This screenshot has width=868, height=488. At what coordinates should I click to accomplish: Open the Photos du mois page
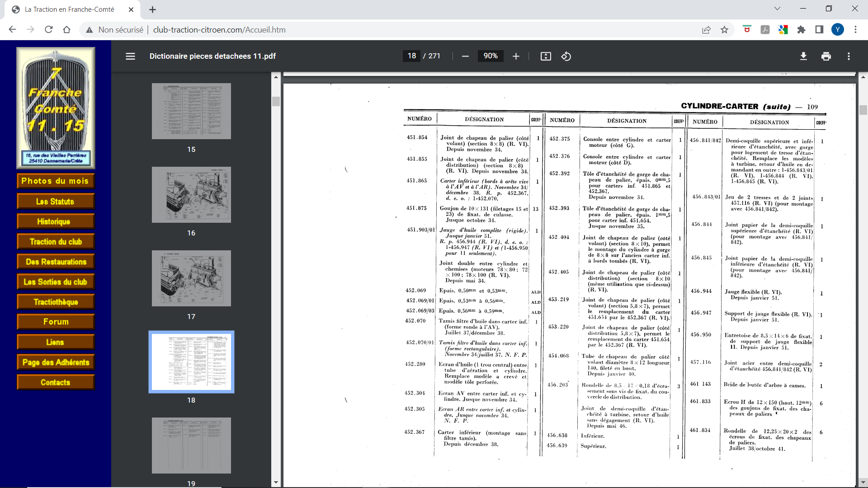[x=56, y=181]
